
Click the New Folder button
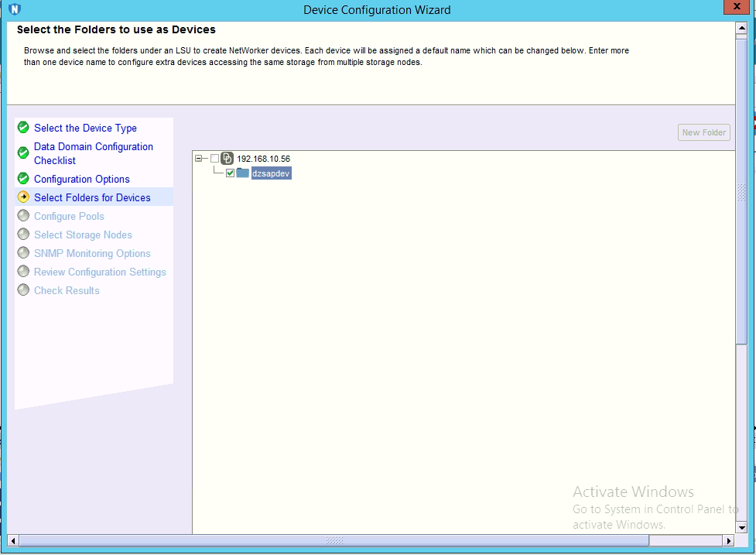pyautogui.click(x=703, y=132)
